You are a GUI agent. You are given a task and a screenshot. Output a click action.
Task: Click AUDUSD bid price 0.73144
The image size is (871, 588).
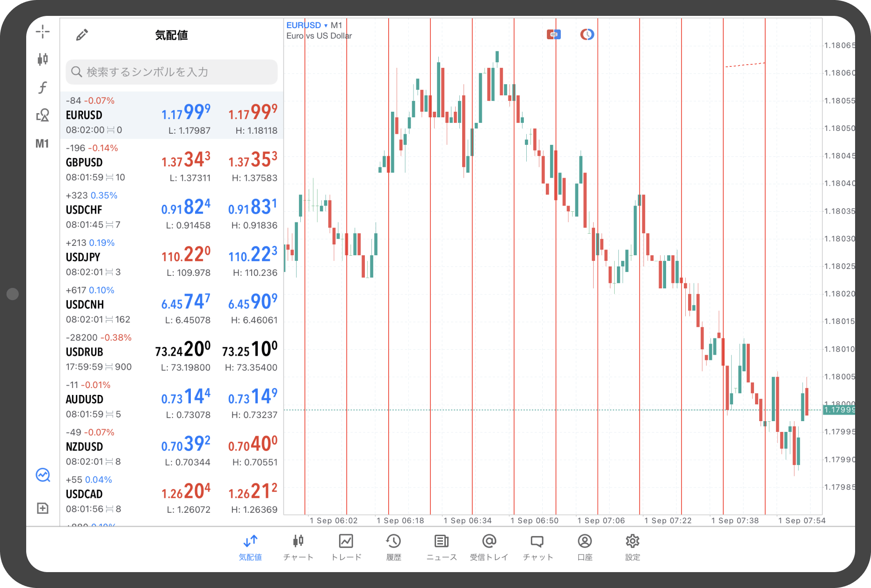(x=186, y=396)
